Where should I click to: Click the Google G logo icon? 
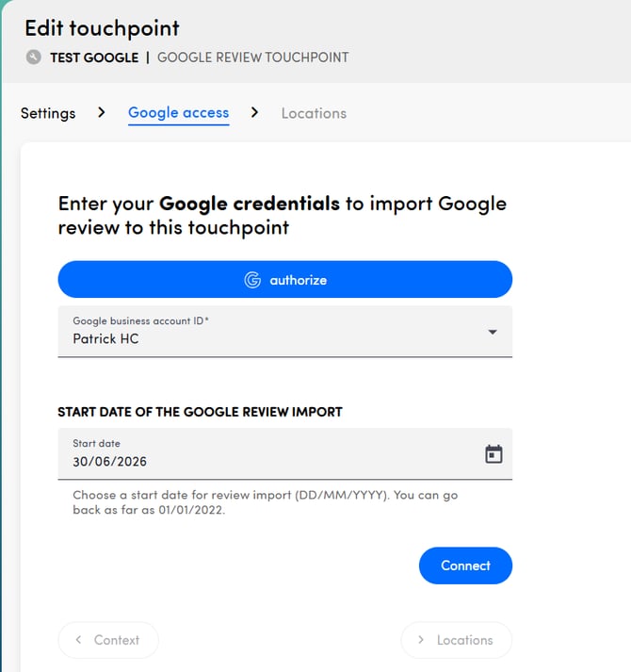(x=252, y=280)
